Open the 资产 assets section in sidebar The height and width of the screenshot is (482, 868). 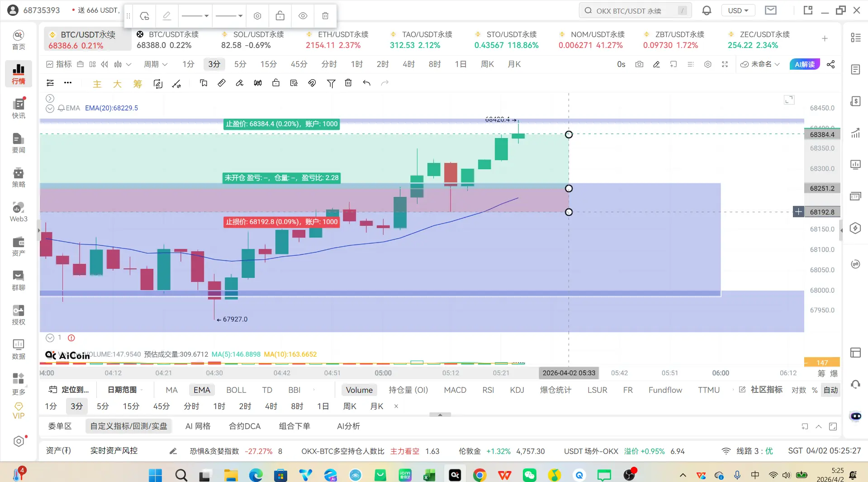tap(19, 246)
